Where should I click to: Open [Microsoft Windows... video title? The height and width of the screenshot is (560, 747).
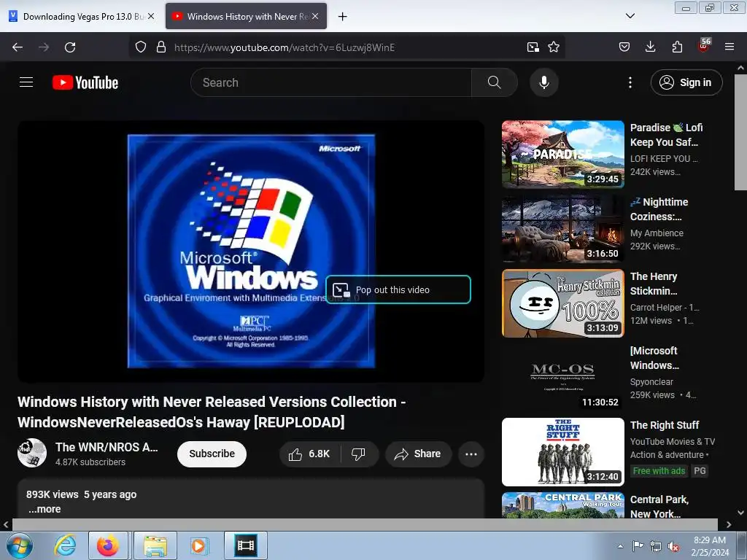pyautogui.click(x=654, y=358)
